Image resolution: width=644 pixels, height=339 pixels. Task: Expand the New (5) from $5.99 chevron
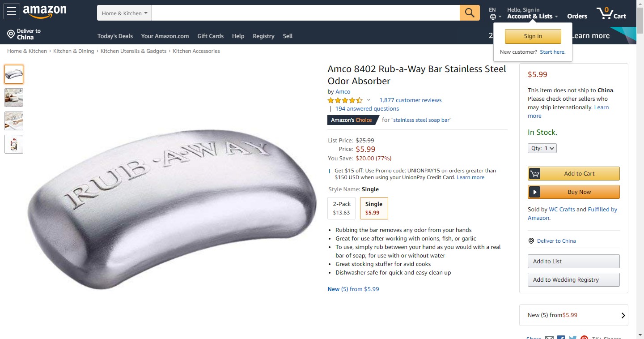pyautogui.click(x=623, y=315)
